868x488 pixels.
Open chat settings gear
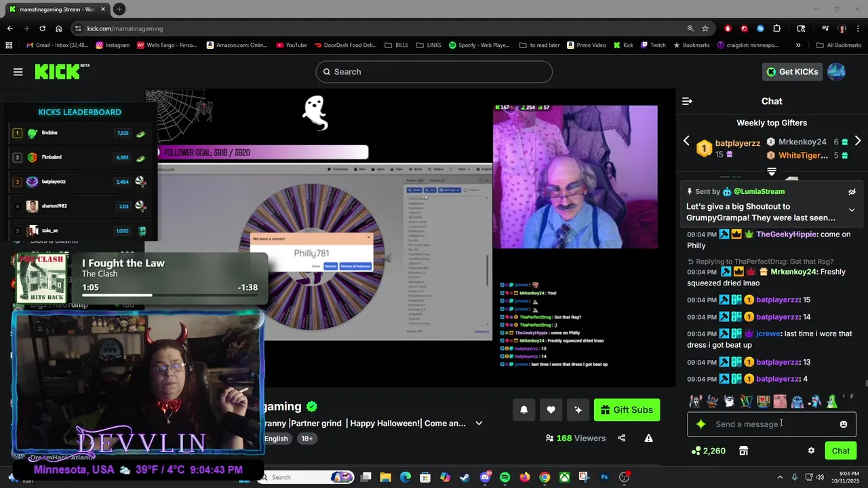[x=811, y=451]
